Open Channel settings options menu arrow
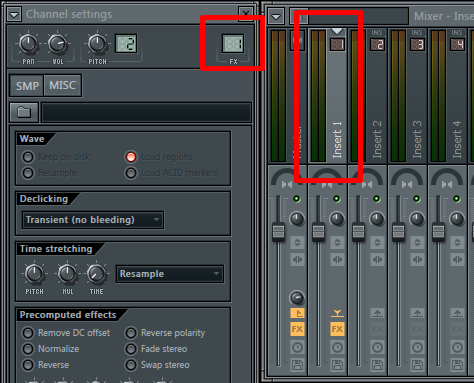Viewport: 474px width, 383px height. tap(14, 14)
